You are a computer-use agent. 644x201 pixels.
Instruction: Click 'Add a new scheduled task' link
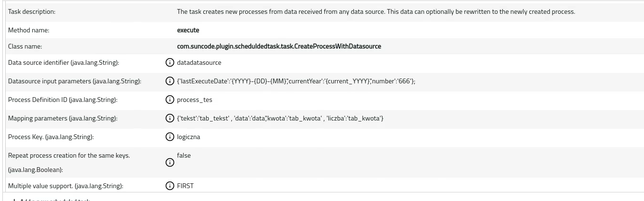51,200
